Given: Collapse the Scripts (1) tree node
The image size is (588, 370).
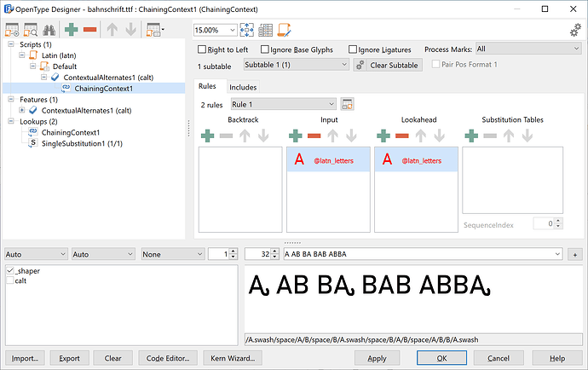Looking at the screenshot, I should click(x=11, y=44).
